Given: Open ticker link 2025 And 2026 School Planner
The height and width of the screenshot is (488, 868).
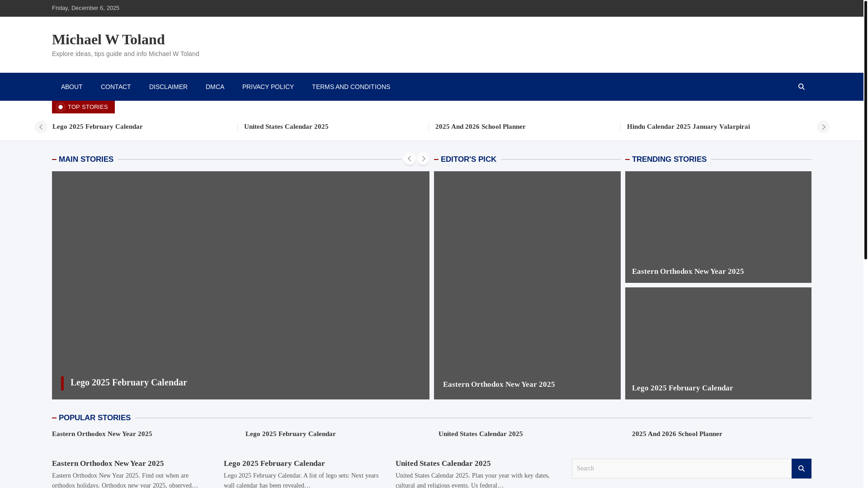Looking at the screenshot, I should (481, 127).
